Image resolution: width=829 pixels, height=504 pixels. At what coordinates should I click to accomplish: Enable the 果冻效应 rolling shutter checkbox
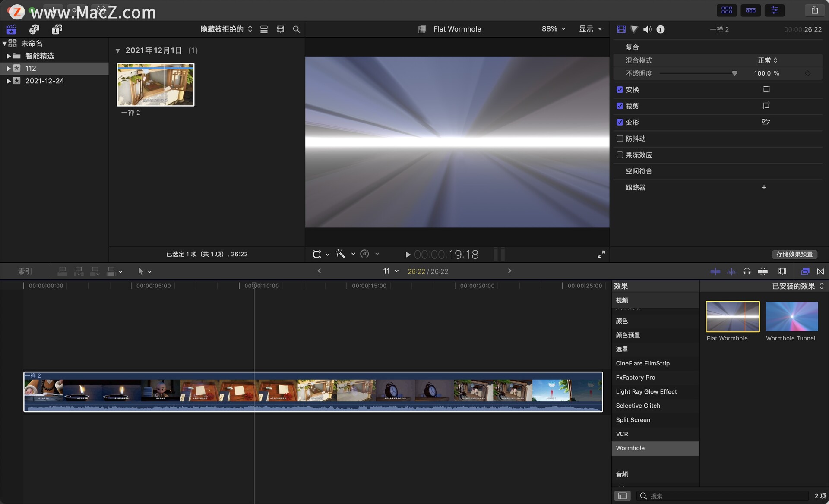[x=620, y=155]
